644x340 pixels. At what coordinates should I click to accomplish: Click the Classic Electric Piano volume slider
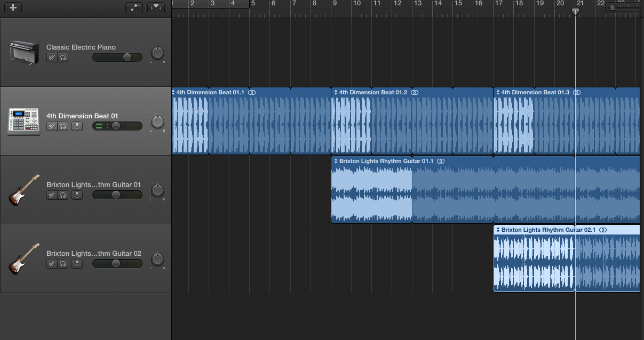[117, 58]
